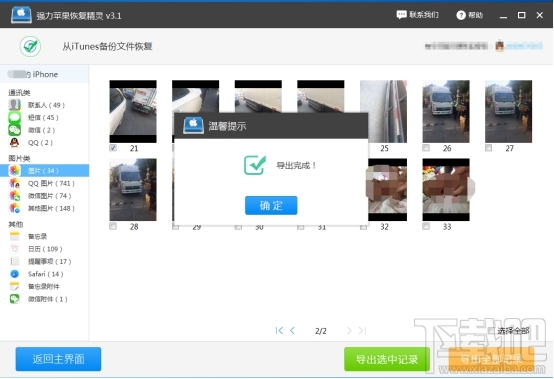Select 其他图片 (148) icon
Viewport: 554px width, 379px height.
[x=14, y=208]
